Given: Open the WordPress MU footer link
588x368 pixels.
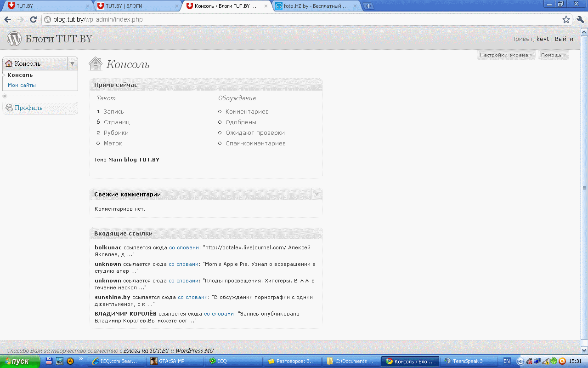Looking at the screenshot, I should click(x=194, y=351).
